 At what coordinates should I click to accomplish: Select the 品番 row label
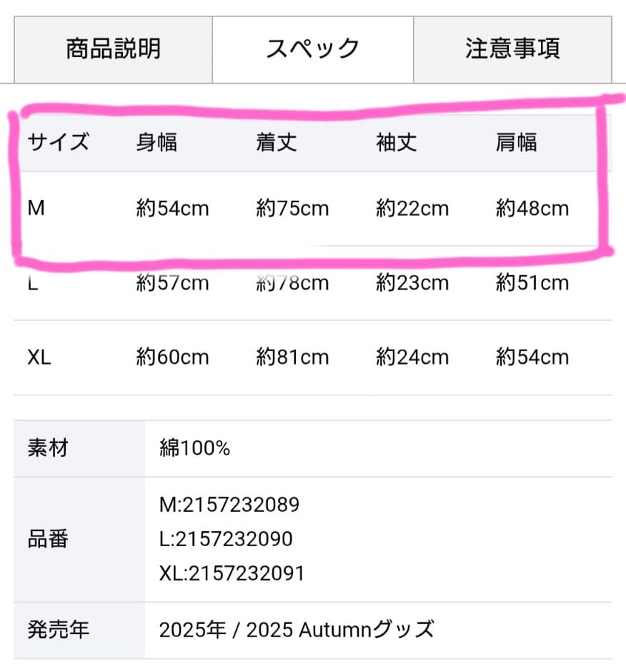pos(46,539)
